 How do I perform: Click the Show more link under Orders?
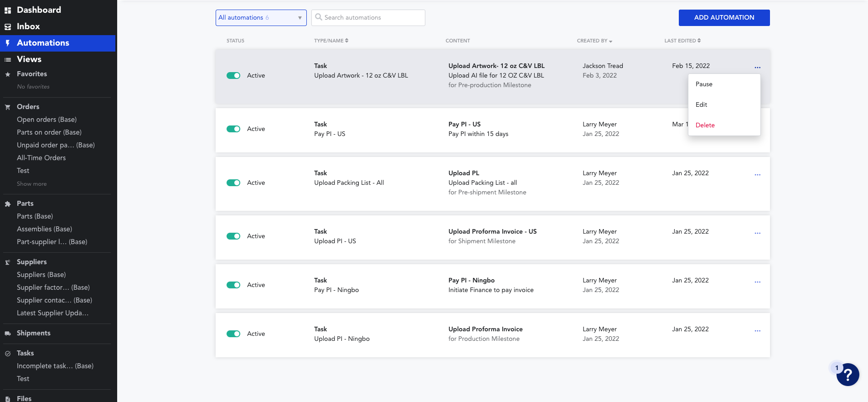[32, 184]
